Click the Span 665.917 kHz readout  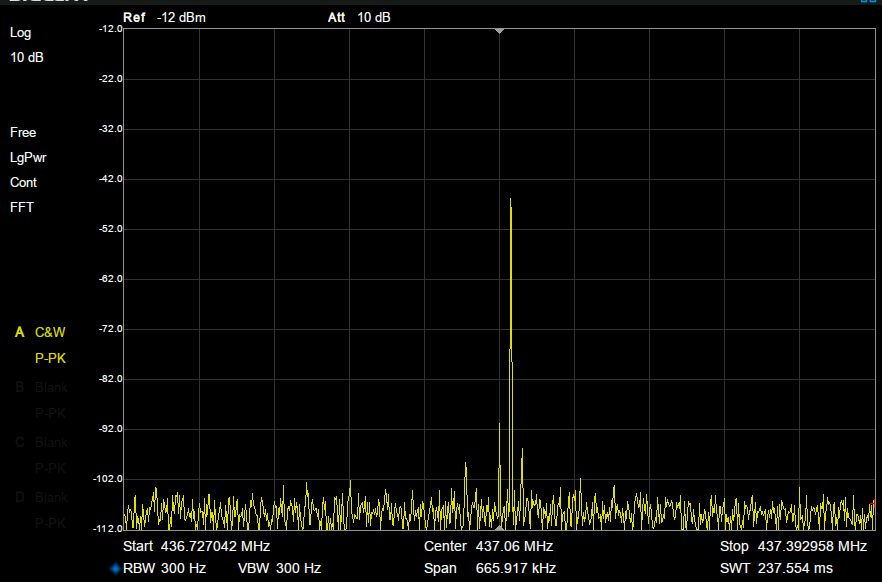[490, 569]
